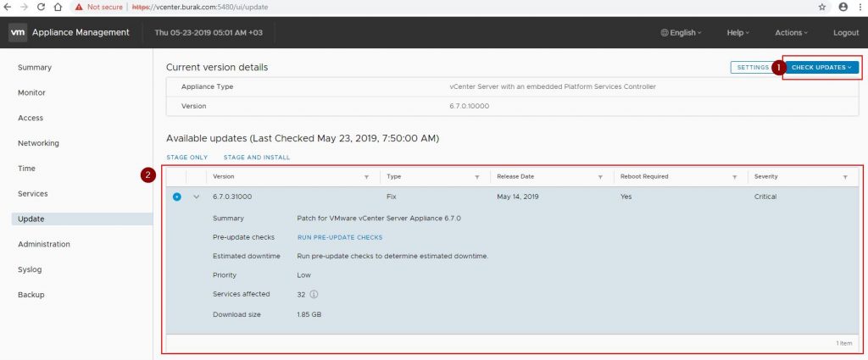
Task: Click the Fix type cell
Action: [x=392, y=197]
